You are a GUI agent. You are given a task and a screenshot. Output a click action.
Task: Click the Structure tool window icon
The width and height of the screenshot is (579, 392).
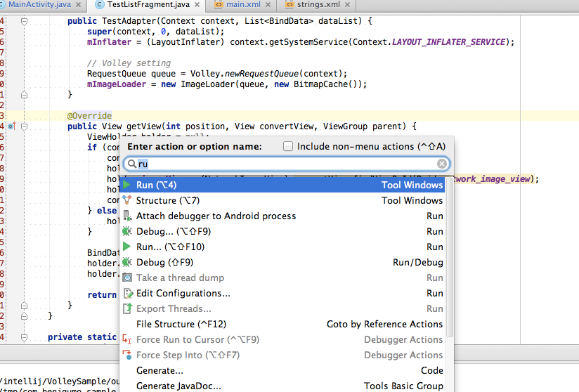click(126, 200)
